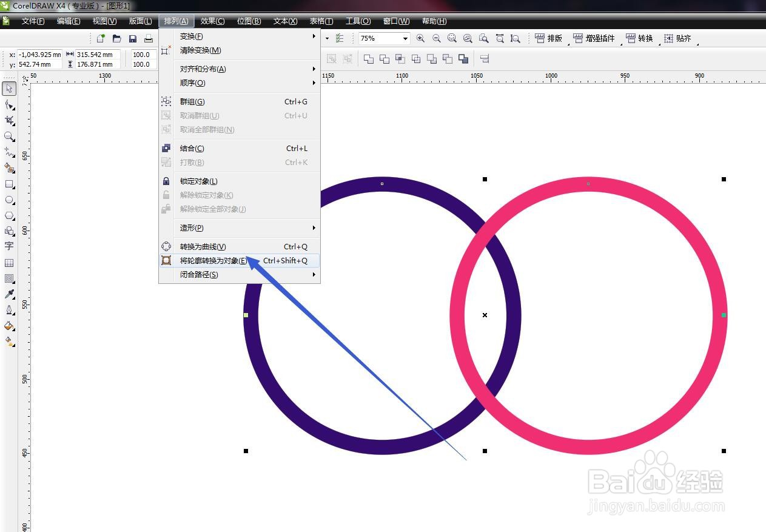Click the Zoom to Page Height icon
The width and height of the screenshot is (766, 532).
coord(515,38)
